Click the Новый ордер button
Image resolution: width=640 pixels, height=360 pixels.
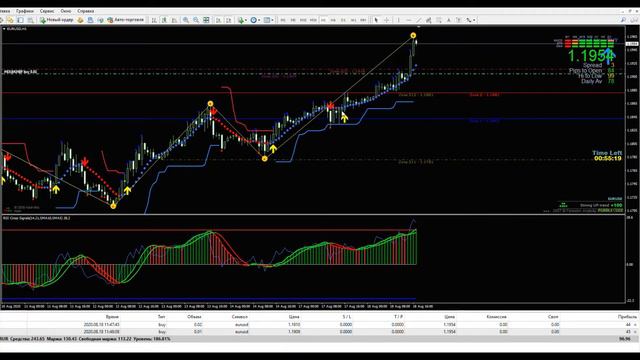[56, 20]
